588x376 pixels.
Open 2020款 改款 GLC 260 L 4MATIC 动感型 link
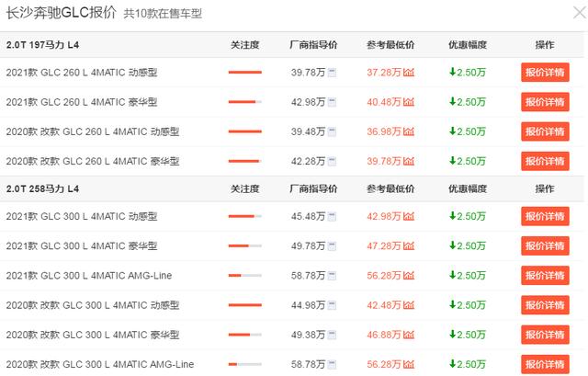(93, 131)
